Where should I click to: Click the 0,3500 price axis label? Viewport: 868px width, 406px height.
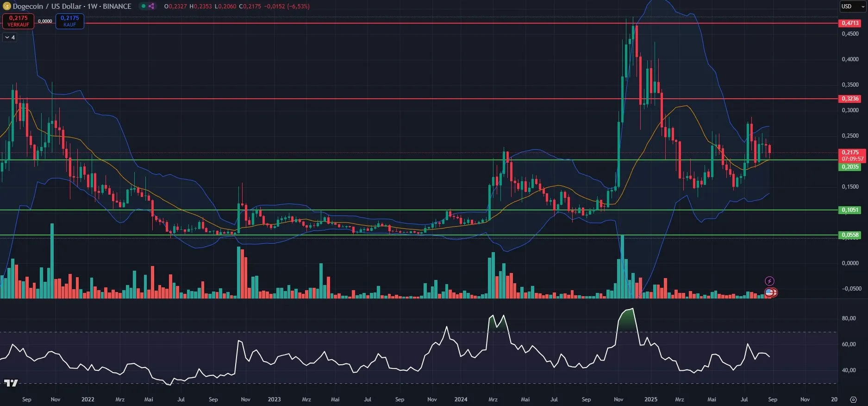click(x=850, y=85)
